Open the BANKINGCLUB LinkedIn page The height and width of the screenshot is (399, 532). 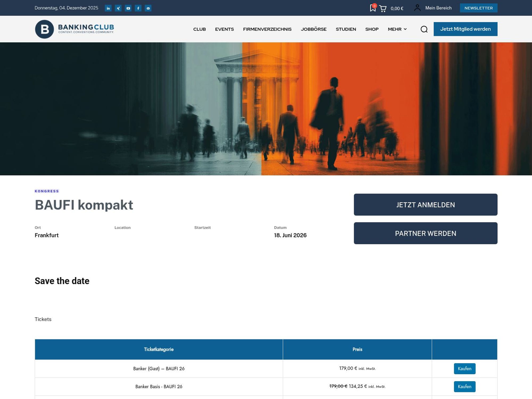tap(108, 8)
